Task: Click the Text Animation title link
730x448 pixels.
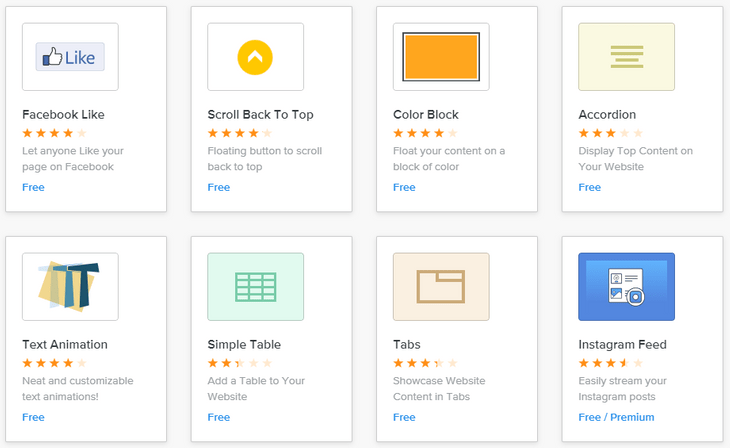Action: [x=65, y=345]
